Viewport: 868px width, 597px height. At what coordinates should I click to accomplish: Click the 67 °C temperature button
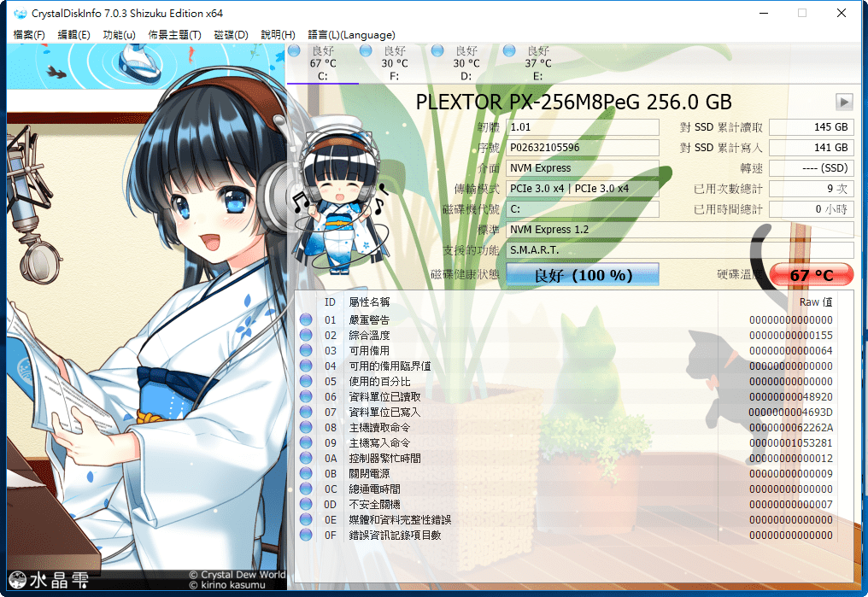(812, 275)
